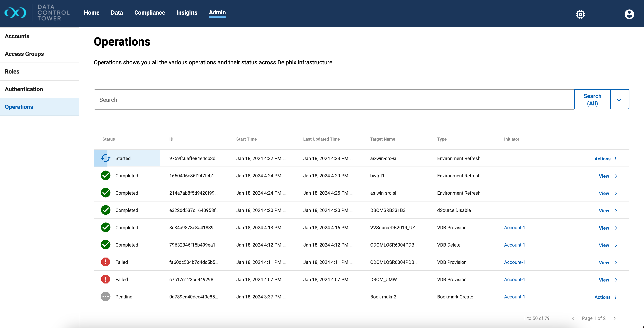Click the chip-shaped engine icon in header
Image resolution: width=644 pixels, height=328 pixels.
(x=580, y=14)
